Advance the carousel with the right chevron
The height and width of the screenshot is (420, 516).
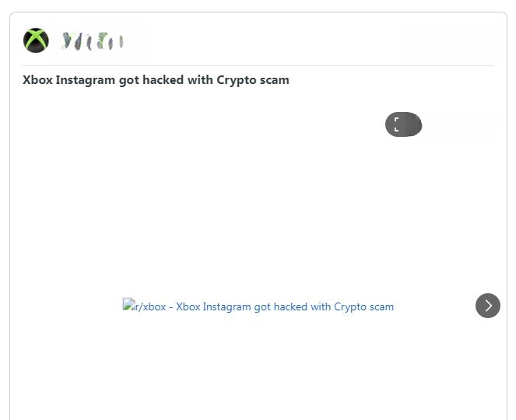488,306
